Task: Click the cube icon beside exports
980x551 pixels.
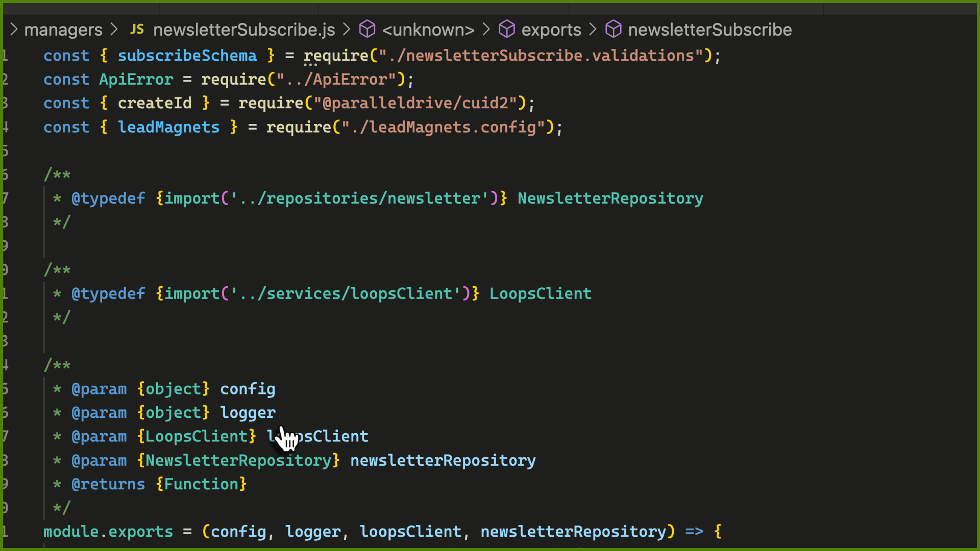Action: 507,29
